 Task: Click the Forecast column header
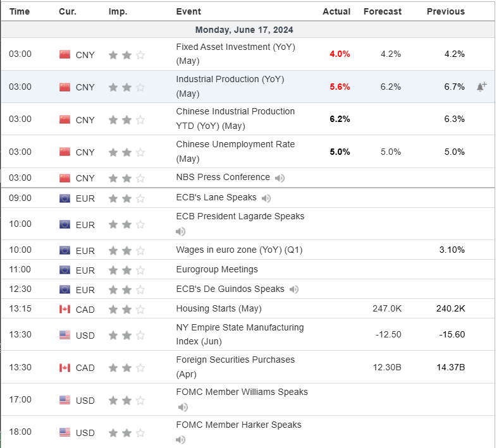click(383, 11)
